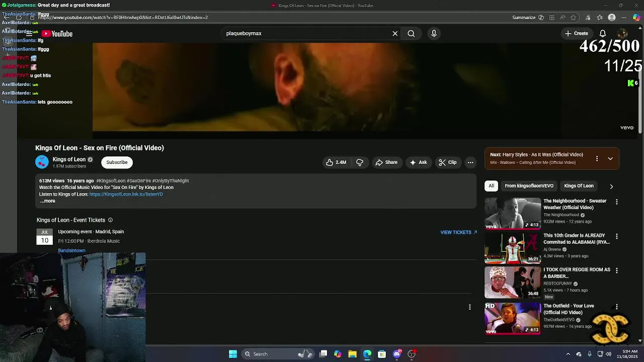Viewport: 644px width, 362px height.
Task: Open The Outfield Your Love thumbnail
Action: [x=512, y=319]
